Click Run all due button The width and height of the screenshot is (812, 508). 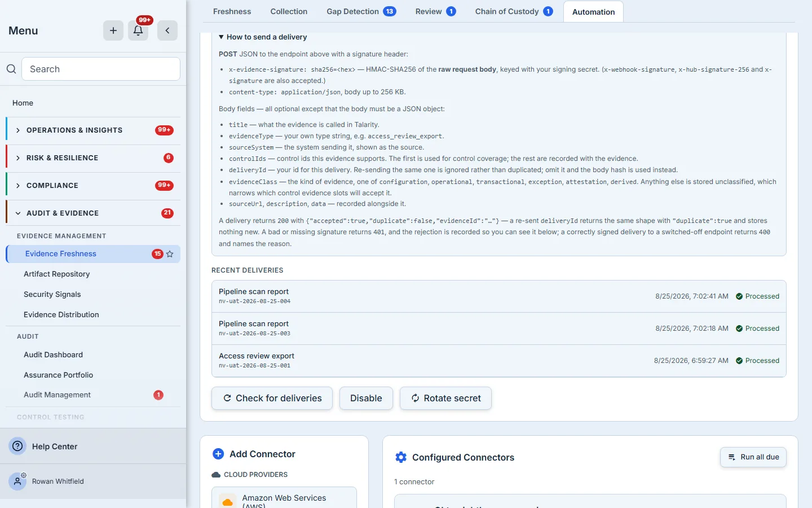753,457
